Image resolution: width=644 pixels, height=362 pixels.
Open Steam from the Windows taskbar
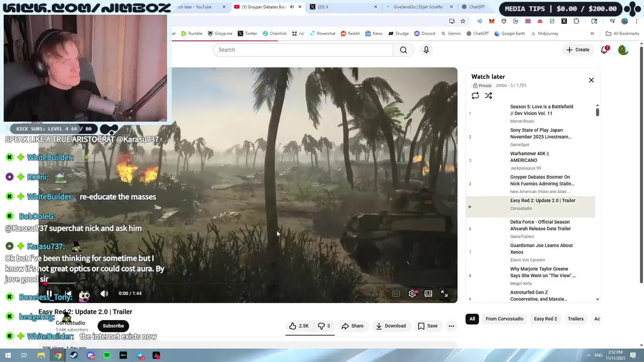[74, 355]
